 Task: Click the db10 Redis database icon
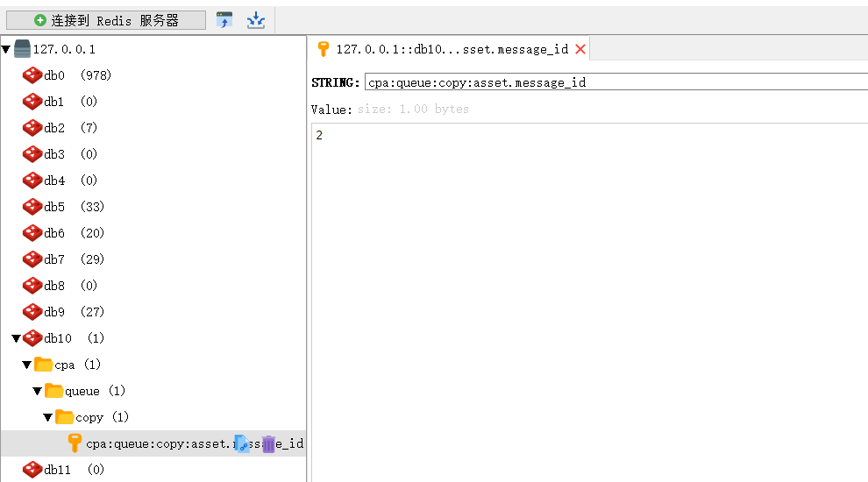tap(32, 338)
